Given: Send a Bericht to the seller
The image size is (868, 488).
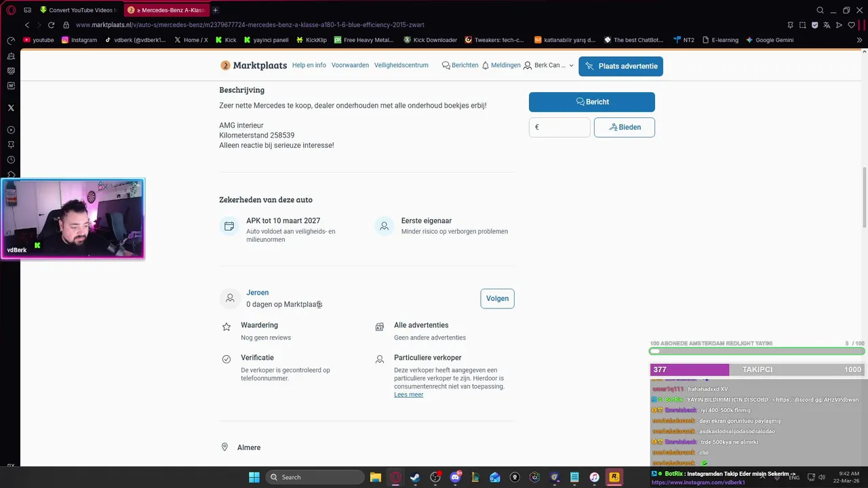Looking at the screenshot, I should coord(592,102).
